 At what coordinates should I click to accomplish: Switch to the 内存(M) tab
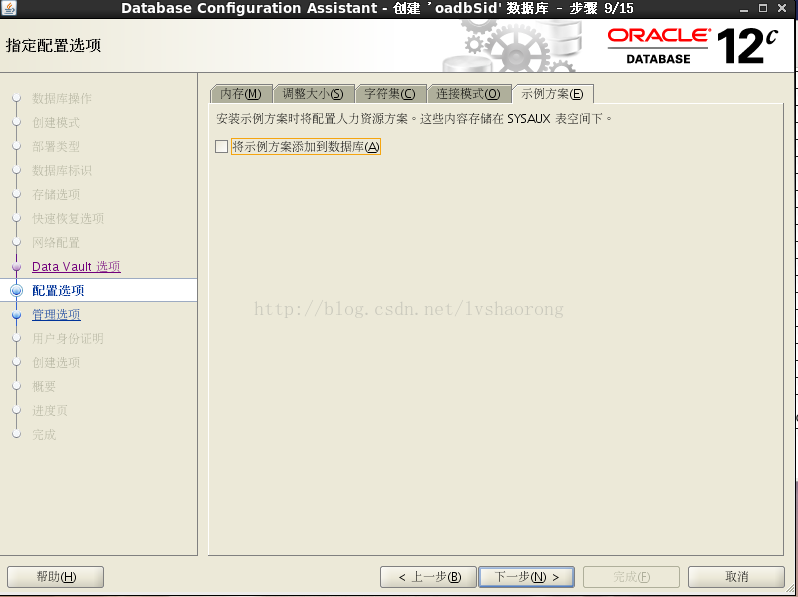coord(241,94)
